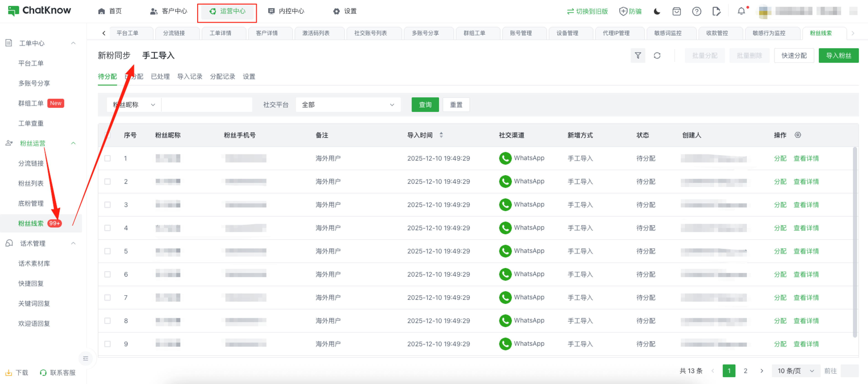
Task: Collapse sidebar using menu fold icon
Action: [x=86, y=359]
